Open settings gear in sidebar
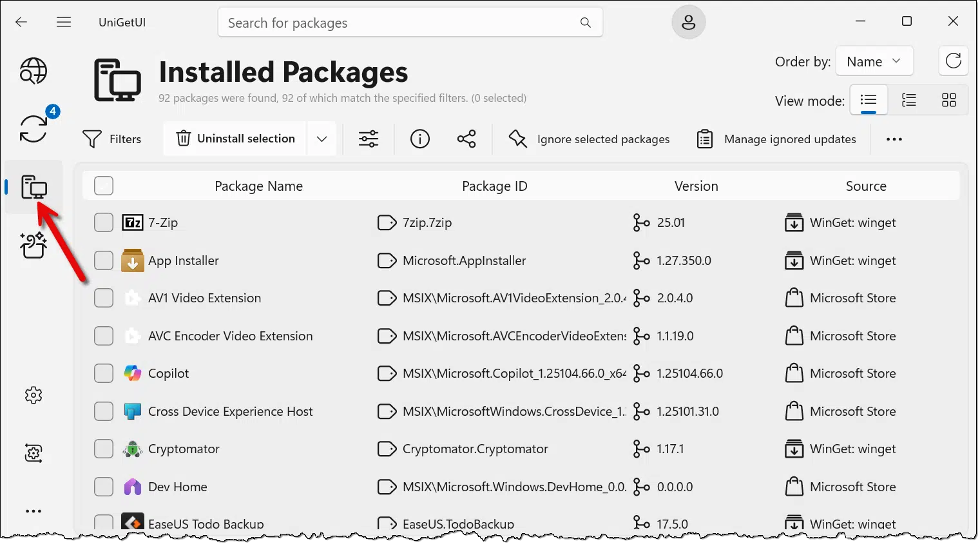Screen dimensions: 980x546 [x=34, y=395]
